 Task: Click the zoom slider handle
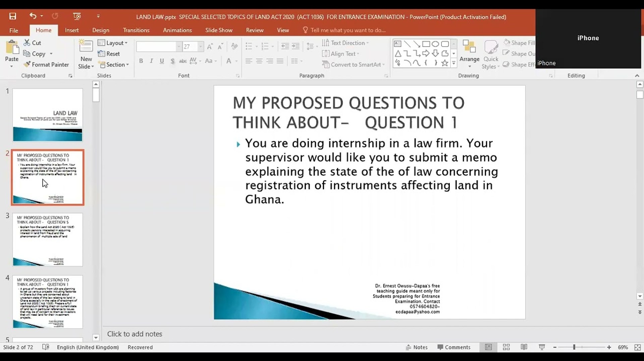pos(574,347)
